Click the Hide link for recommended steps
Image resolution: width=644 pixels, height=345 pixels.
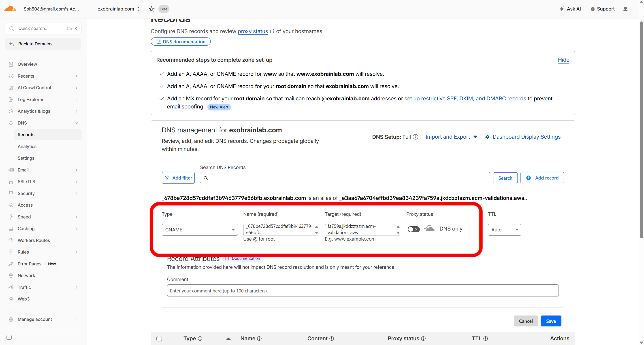pyautogui.click(x=563, y=60)
